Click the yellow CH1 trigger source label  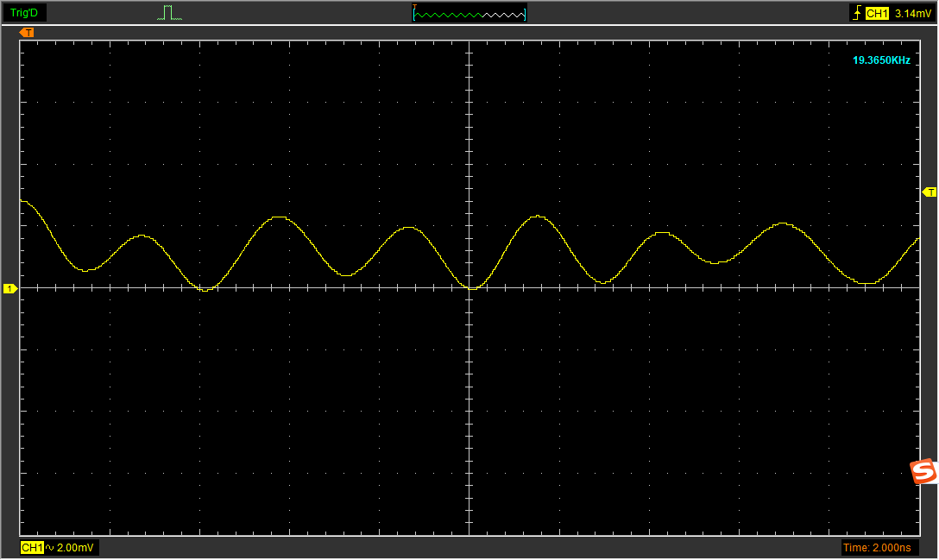[877, 13]
